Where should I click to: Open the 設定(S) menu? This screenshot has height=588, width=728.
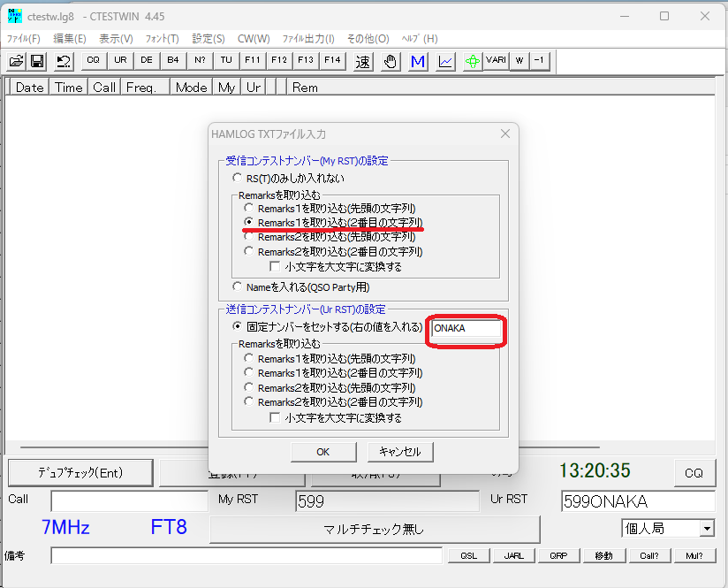(x=208, y=39)
